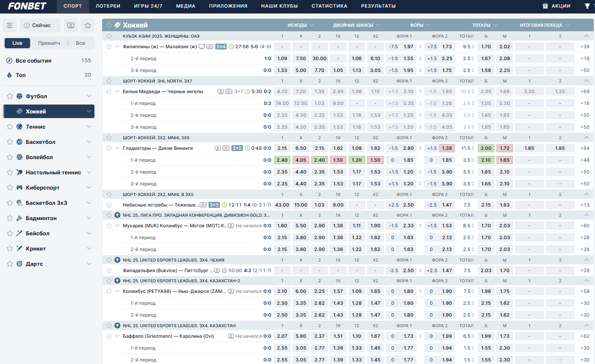
Task: Select odds 43.00 for Небесные ястребы win
Action: click(x=282, y=205)
